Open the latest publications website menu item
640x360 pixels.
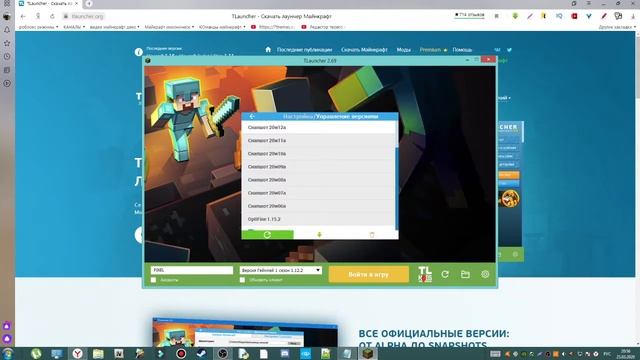304,50
